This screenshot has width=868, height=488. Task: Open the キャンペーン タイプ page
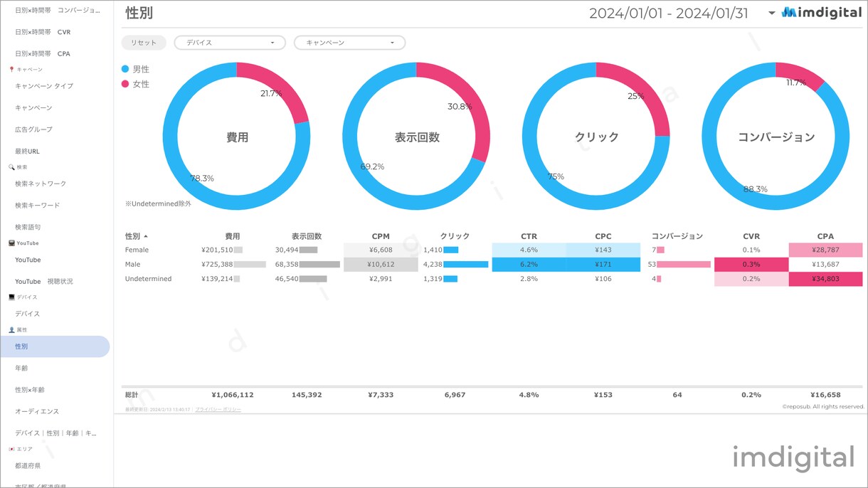tap(44, 86)
